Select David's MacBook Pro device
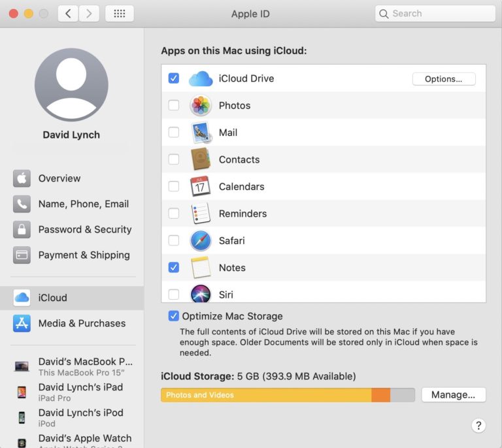The width and height of the screenshot is (502, 448). 74,366
